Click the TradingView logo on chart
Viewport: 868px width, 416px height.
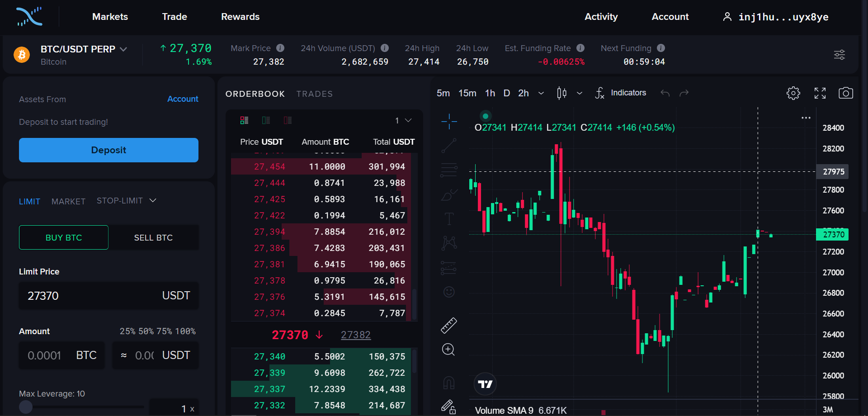(x=485, y=384)
